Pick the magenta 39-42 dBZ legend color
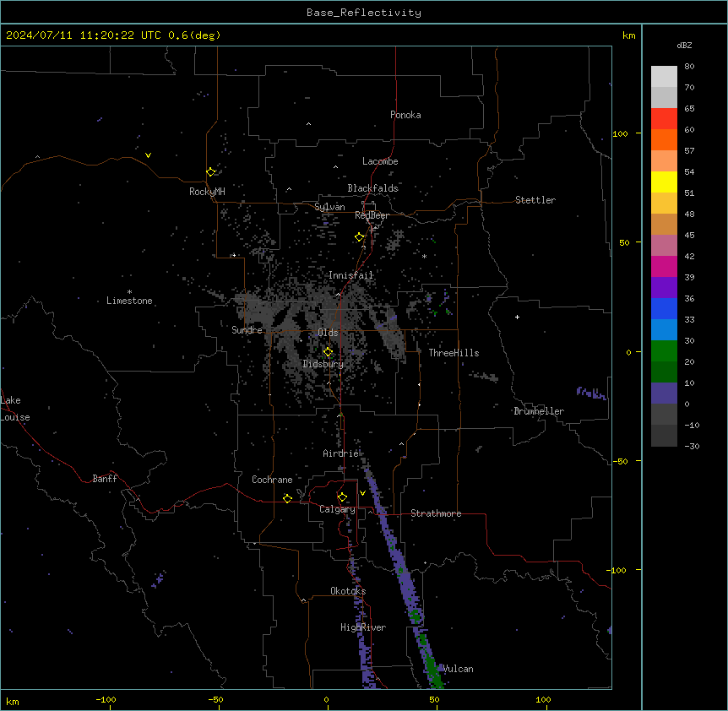This screenshot has height=711, width=728. (664, 266)
